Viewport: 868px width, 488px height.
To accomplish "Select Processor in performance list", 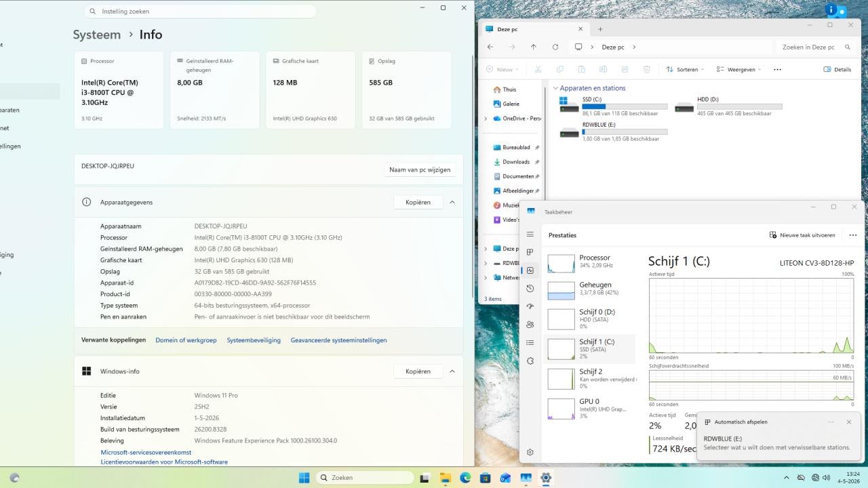I will [x=591, y=262].
